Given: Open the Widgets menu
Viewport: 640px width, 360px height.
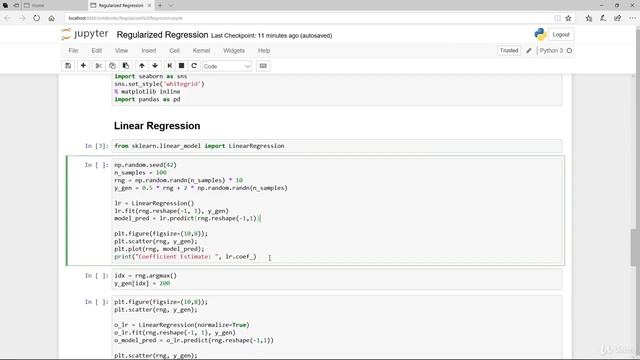Looking at the screenshot, I should (x=234, y=51).
